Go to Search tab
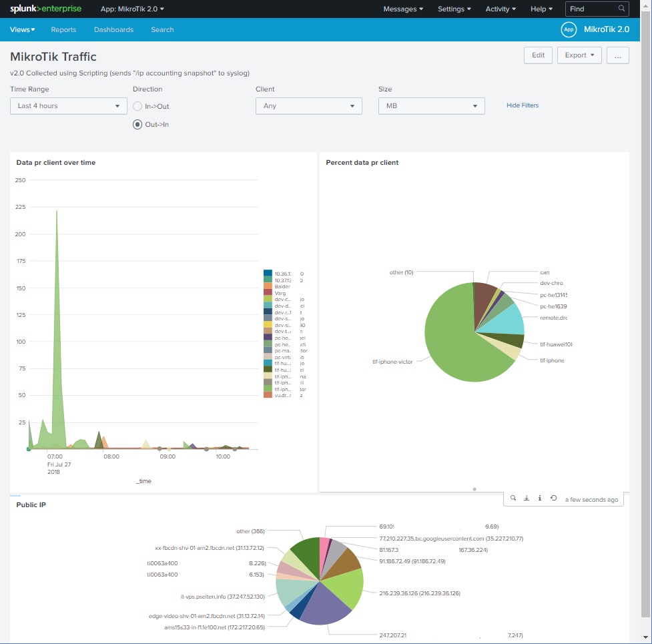Viewport: 652px width, 644px height. pos(162,29)
